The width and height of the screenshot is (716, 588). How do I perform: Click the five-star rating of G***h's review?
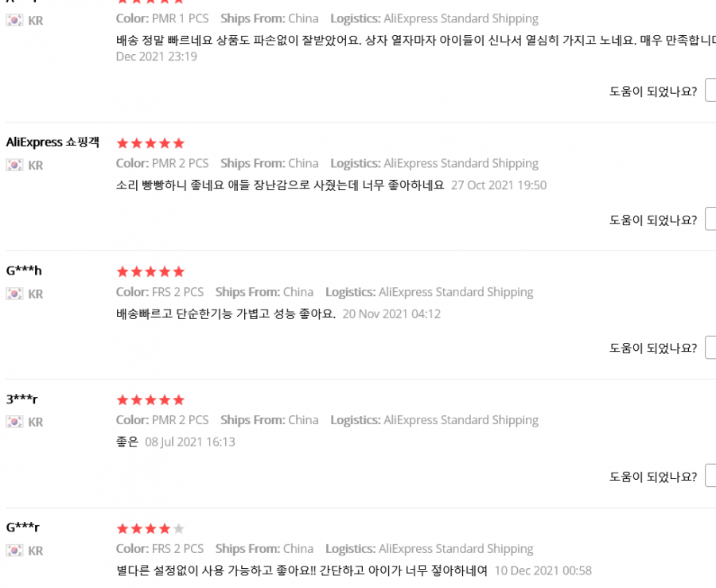coord(150,271)
